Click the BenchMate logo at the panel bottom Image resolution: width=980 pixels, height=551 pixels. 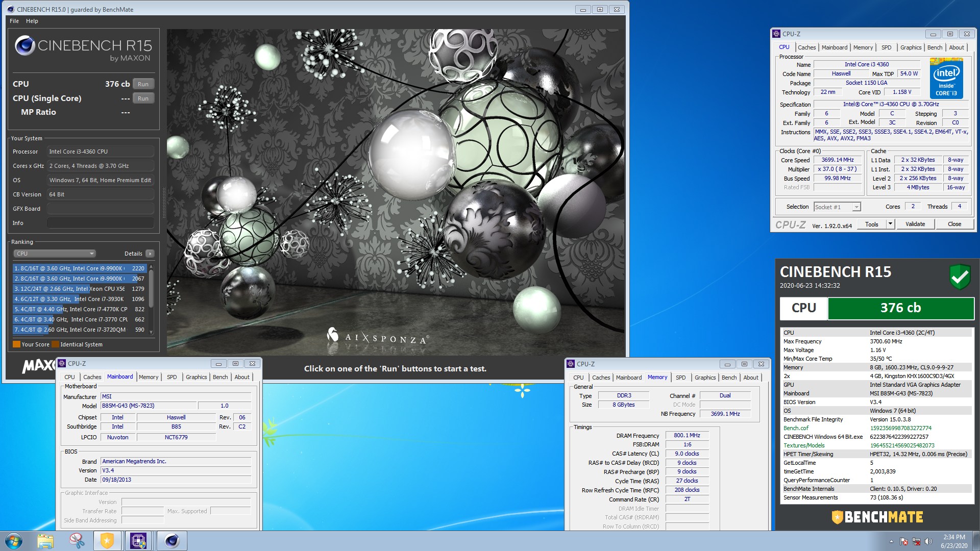point(877,517)
